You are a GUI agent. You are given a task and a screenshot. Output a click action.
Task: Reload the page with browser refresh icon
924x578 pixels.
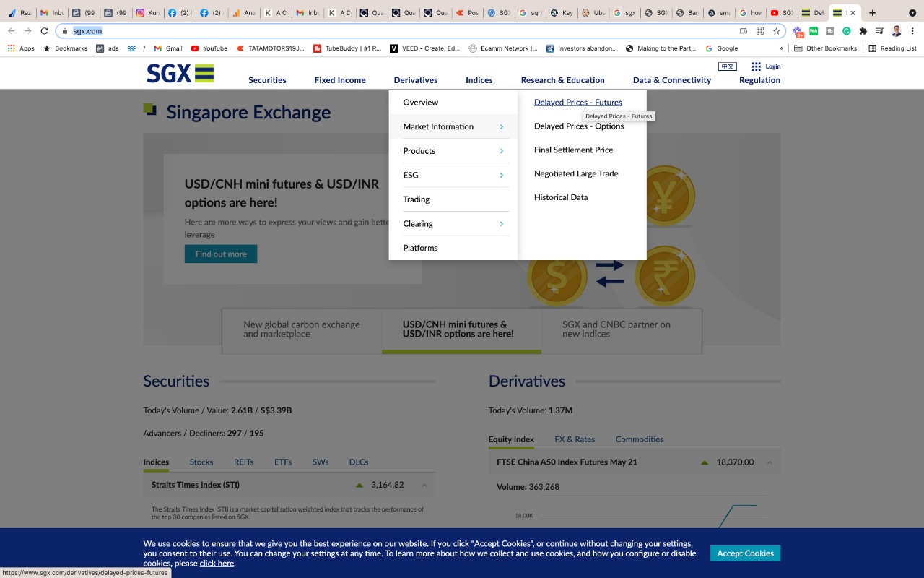pos(45,31)
